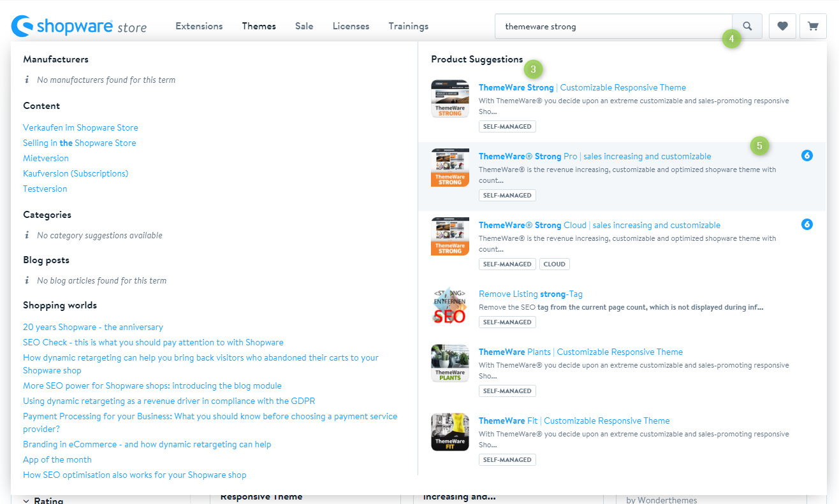Open Mietversion content link
Screen dimensions: 839x504
pos(46,158)
